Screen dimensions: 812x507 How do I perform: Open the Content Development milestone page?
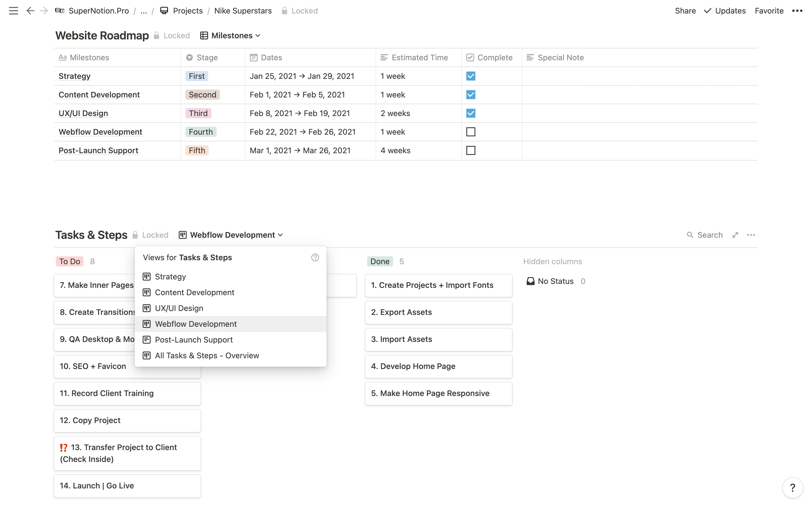pyautogui.click(x=99, y=95)
